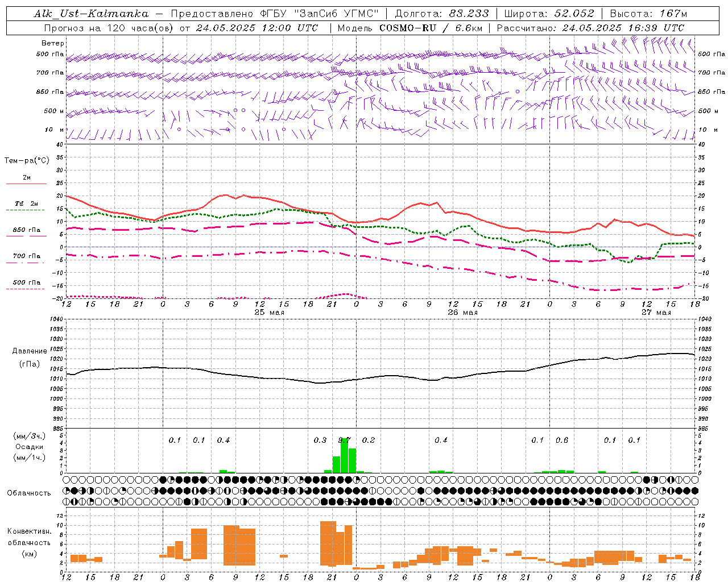Select the longitude value Долгота: 83.233

tap(442, 14)
